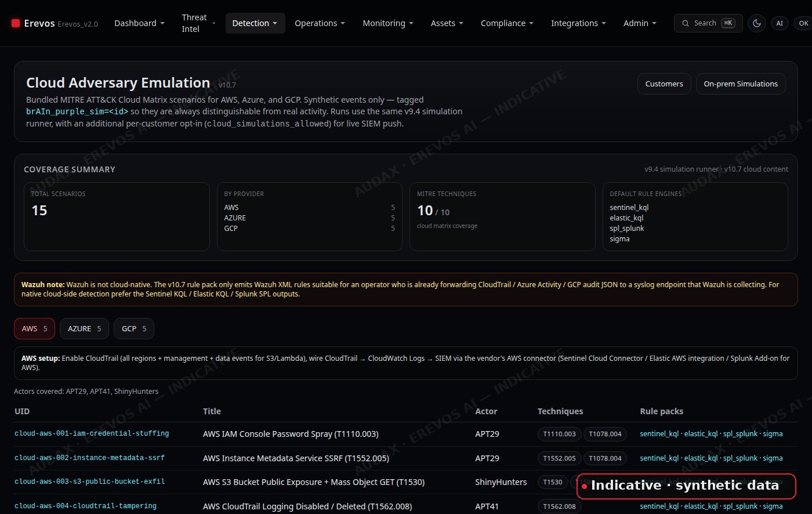Click ShinyHunters in the Actor column
812x514 pixels.
pos(501,482)
